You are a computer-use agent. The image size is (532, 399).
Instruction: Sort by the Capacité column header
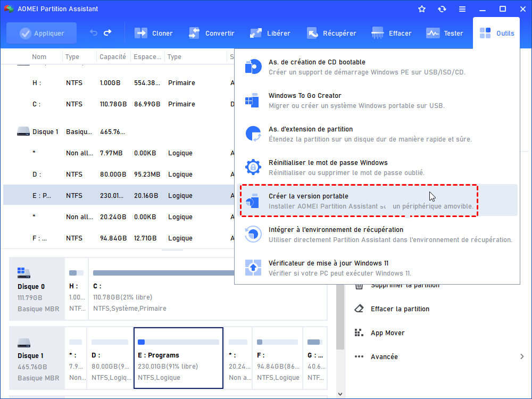pyautogui.click(x=113, y=57)
